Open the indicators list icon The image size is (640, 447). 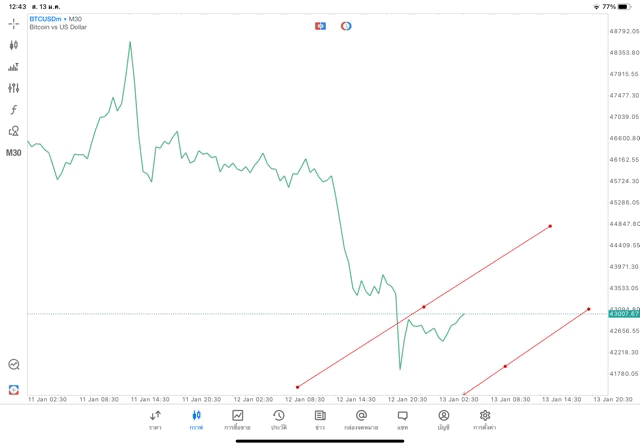click(x=14, y=67)
